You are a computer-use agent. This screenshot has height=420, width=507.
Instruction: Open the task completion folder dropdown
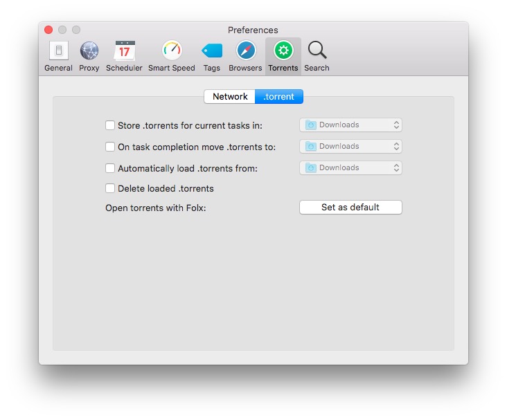point(350,147)
